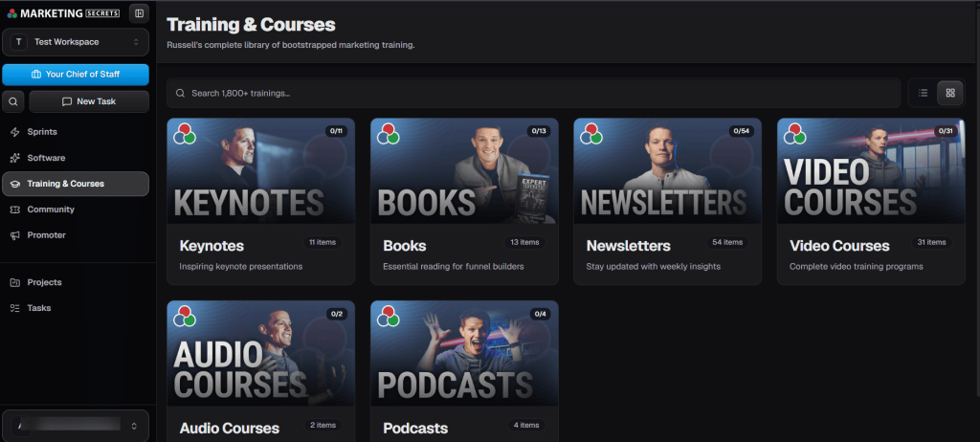This screenshot has height=442, width=980.
Task: Click the Audio Courses title text
Action: [230, 429]
